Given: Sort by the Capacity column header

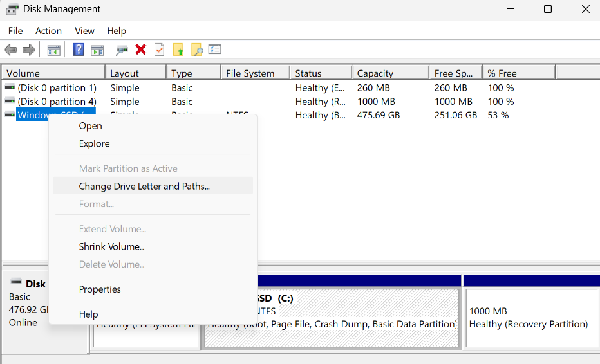Looking at the screenshot, I should coord(375,73).
